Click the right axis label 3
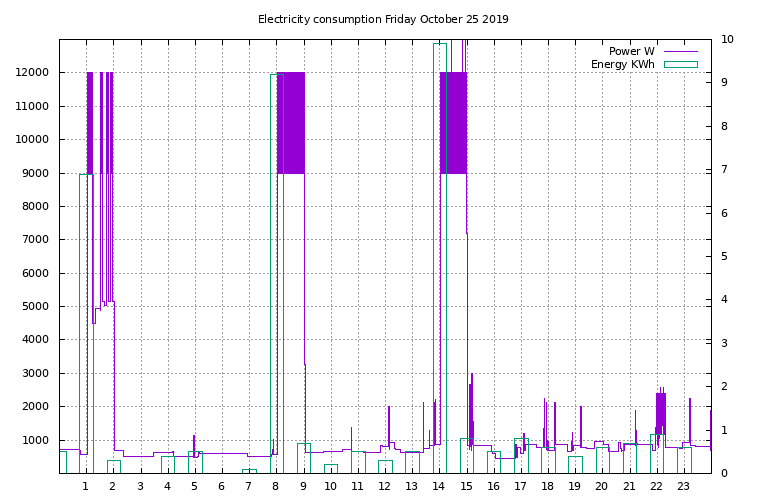The image size is (768, 500). pos(724,343)
